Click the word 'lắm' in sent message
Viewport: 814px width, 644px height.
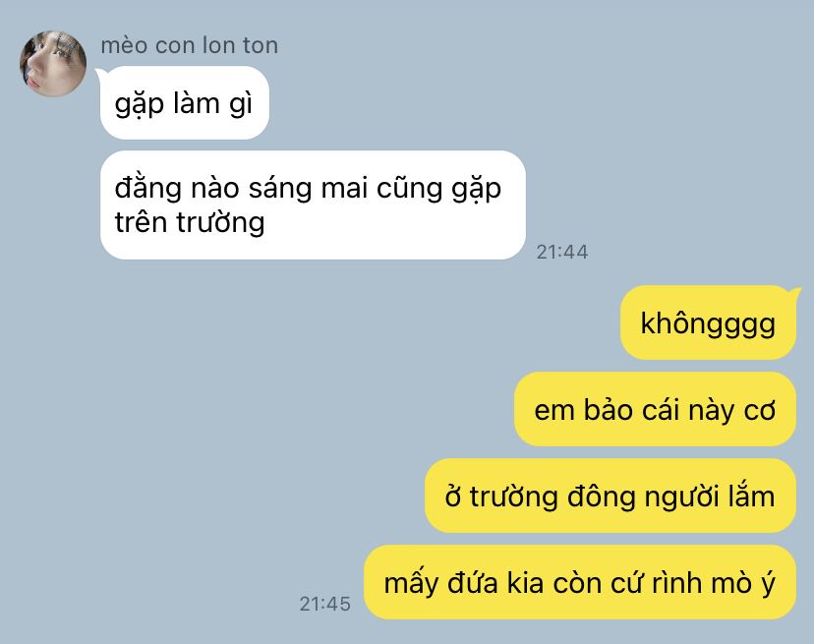pos(751,495)
